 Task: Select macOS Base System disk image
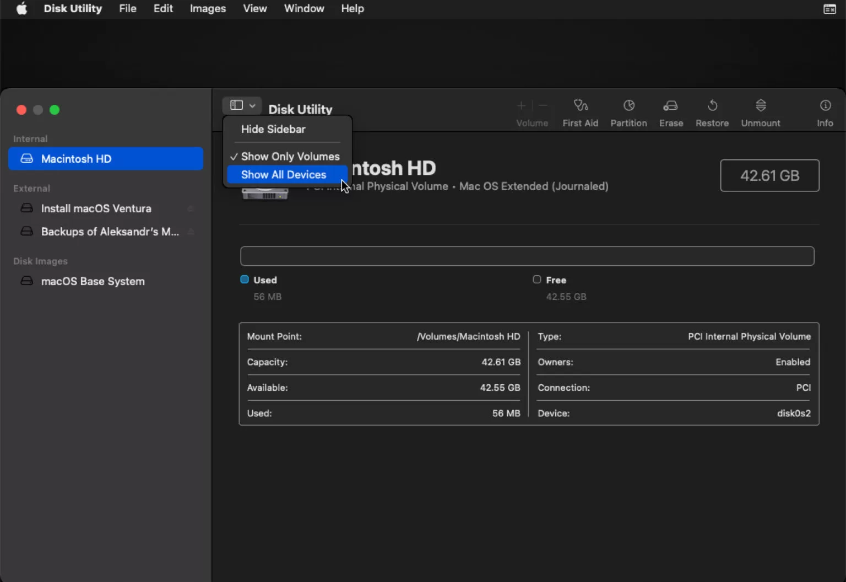point(92,282)
